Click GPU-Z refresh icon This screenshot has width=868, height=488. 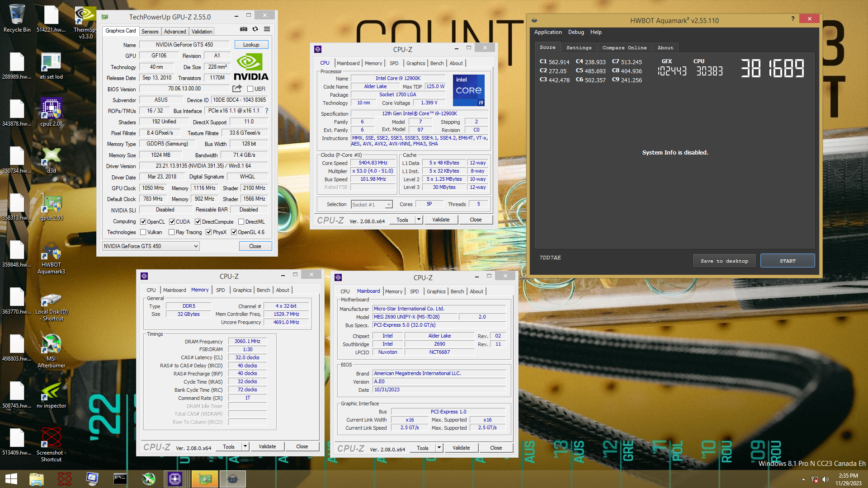coord(255,29)
